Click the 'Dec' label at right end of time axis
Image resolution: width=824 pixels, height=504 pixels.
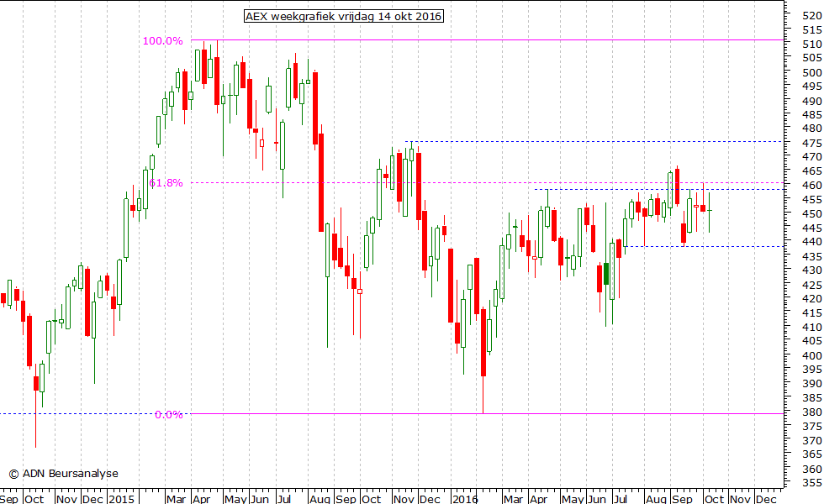tap(766, 498)
